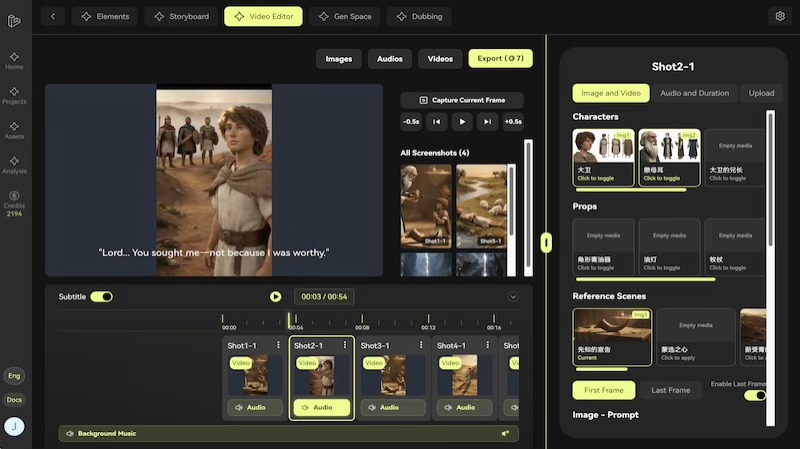
Task: Toggle the 大卫 character card
Action: tap(603, 158)
